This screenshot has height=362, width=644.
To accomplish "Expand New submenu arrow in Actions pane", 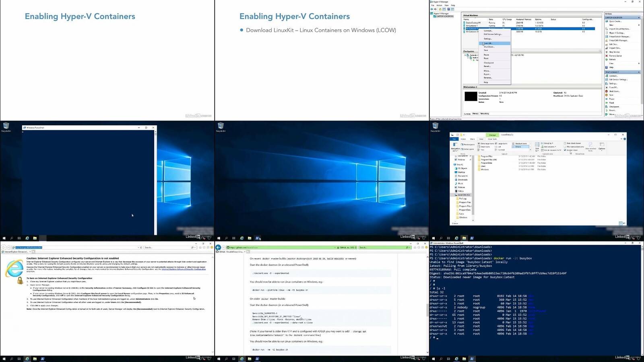I will (639, 25).
